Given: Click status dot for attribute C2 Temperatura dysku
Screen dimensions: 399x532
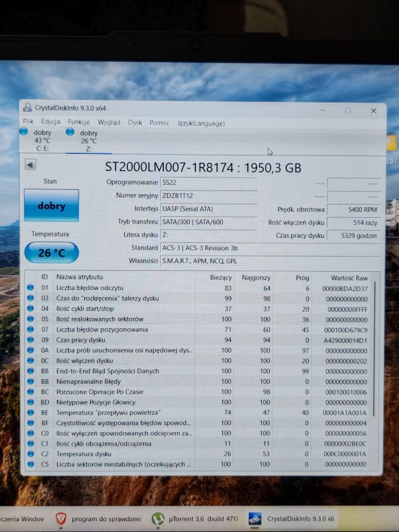Looking at the screenshot, I should point(30,453).
